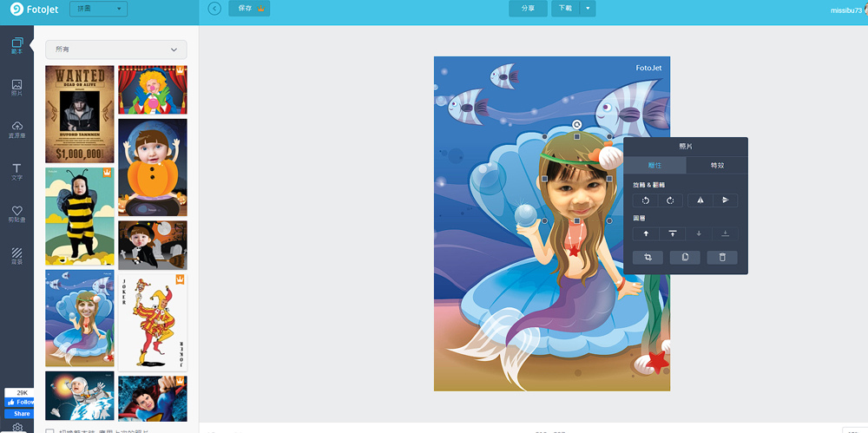Rotate photo counter-clockwise
Screen dimensions: 868x433
pos(646,200)
